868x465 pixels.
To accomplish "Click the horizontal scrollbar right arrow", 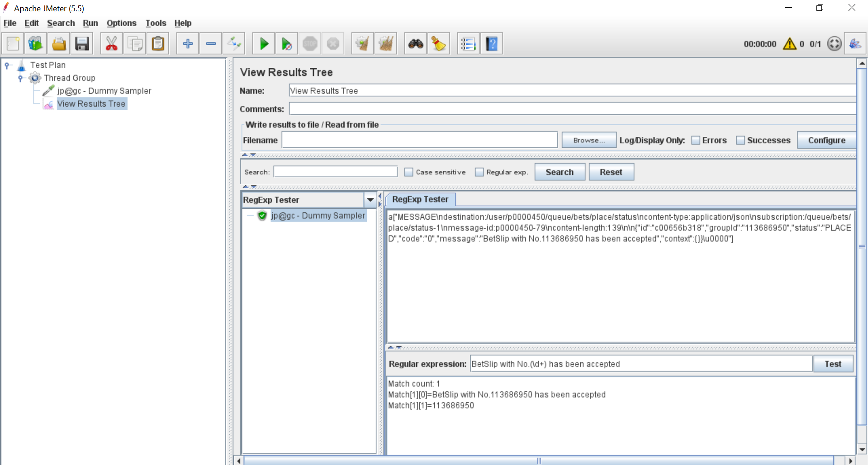I will [851, 460].
